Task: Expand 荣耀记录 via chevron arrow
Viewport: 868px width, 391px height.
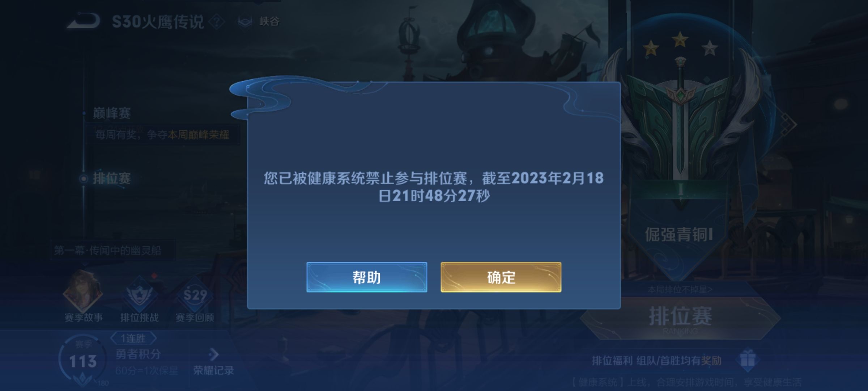Action: point(214,354)
